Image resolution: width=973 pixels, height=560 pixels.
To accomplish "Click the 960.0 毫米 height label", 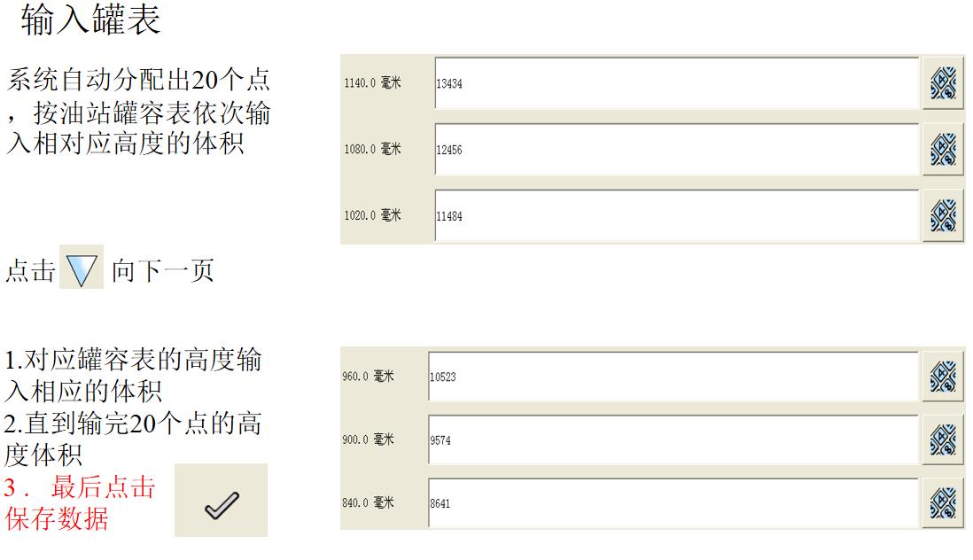I will pos(368,377).
